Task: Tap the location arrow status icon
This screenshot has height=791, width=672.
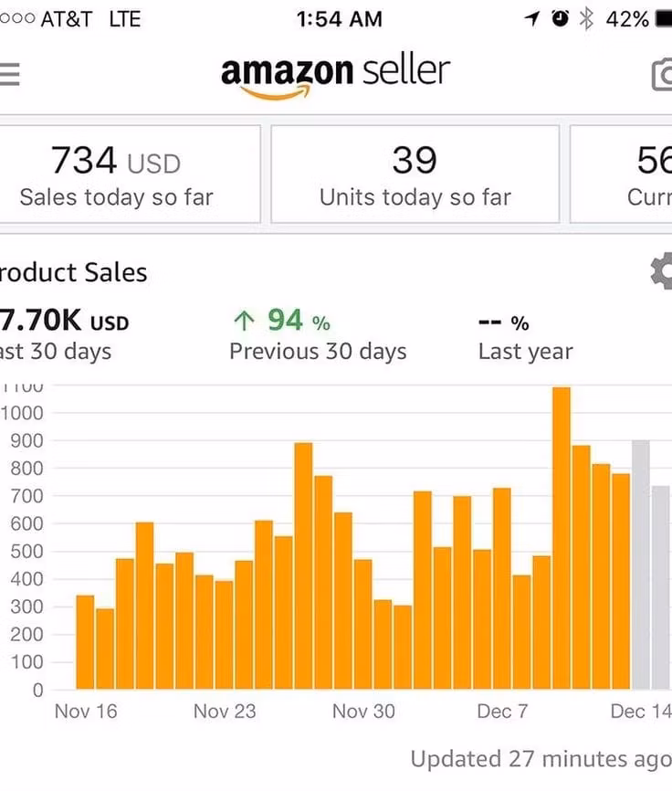Action: pos(532,19)
